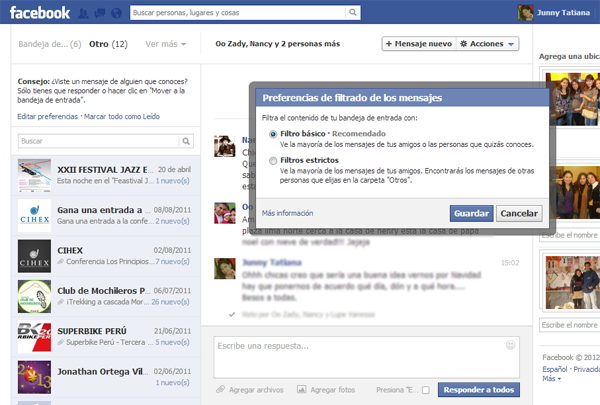Open Club de Mochileros footprint logo
This screenshot has height=405, width=600.
pos(34,297)
